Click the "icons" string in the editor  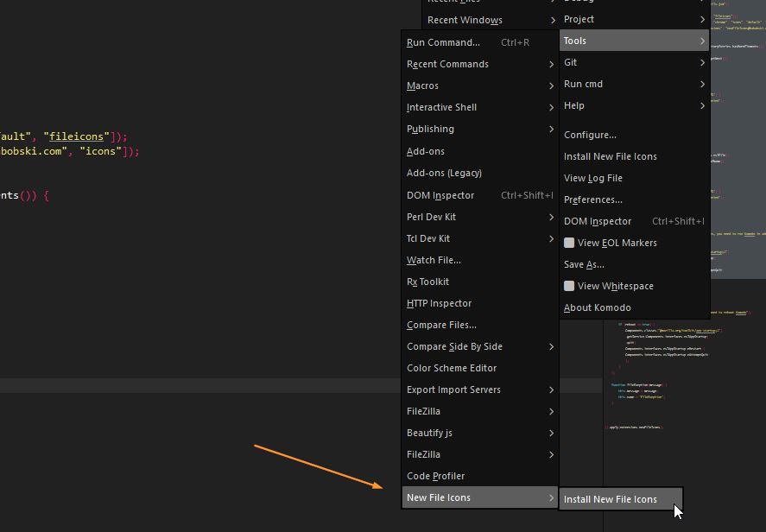pyautogui.click(x=101, y=151)
